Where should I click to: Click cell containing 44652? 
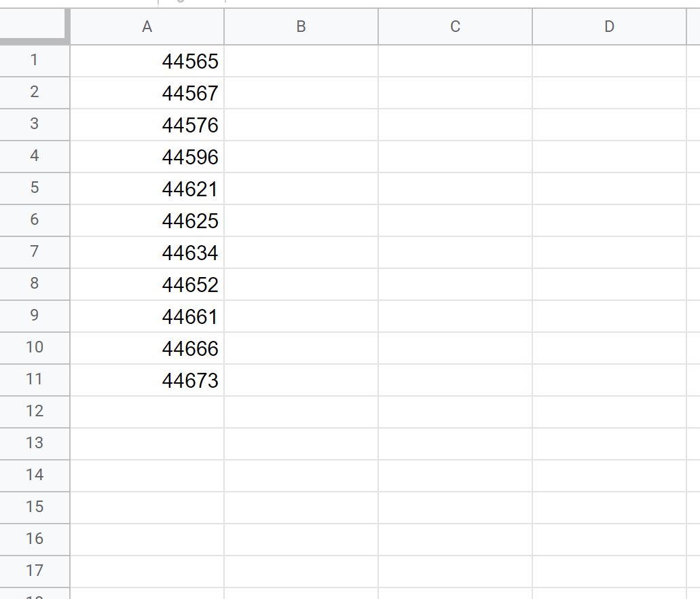147,284
